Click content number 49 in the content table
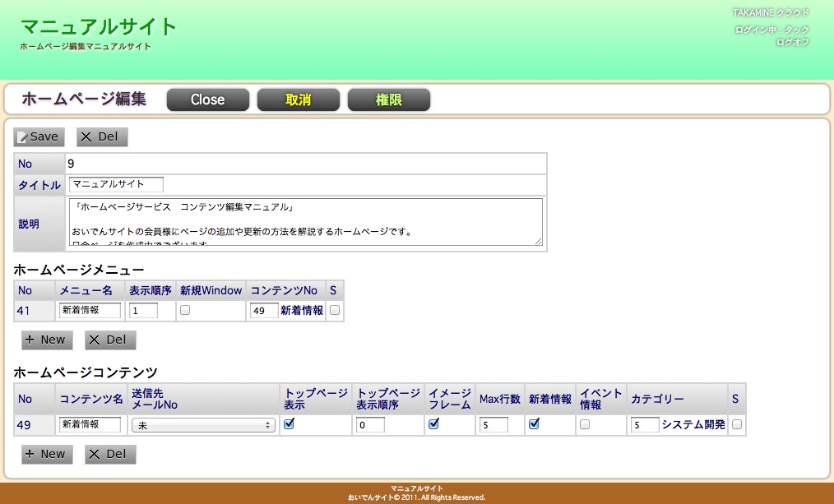The width and height of the screenshot is (834, 504). tap(24, 425)
